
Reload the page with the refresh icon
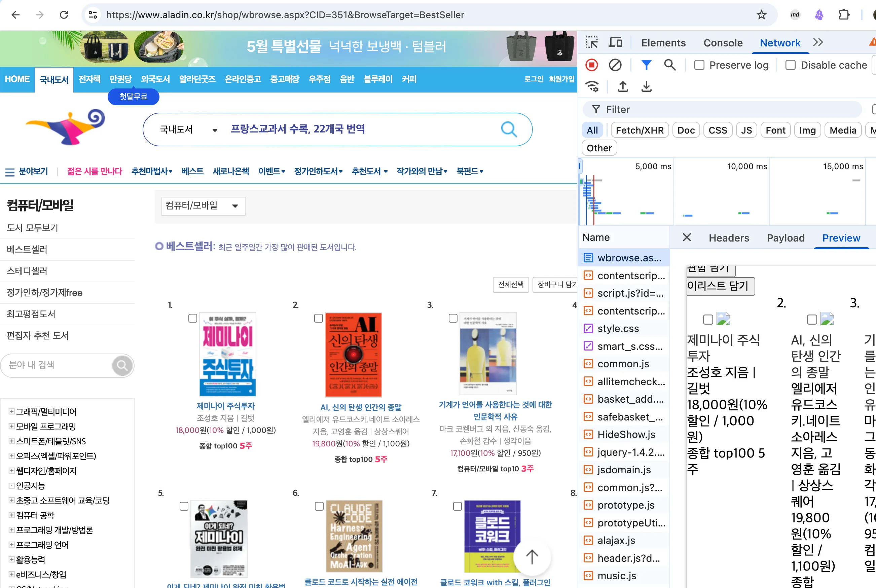(64, 15)
